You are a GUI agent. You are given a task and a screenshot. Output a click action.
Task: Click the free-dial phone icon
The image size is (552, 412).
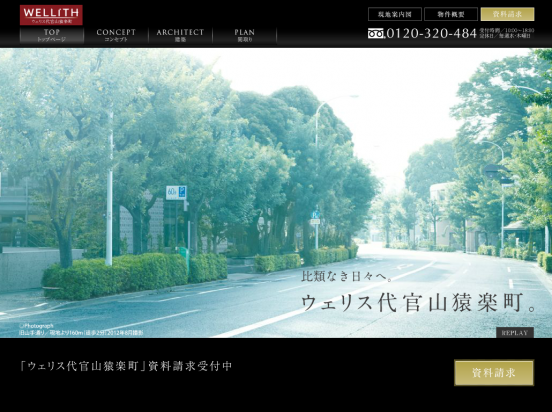(x=376, y=33)
